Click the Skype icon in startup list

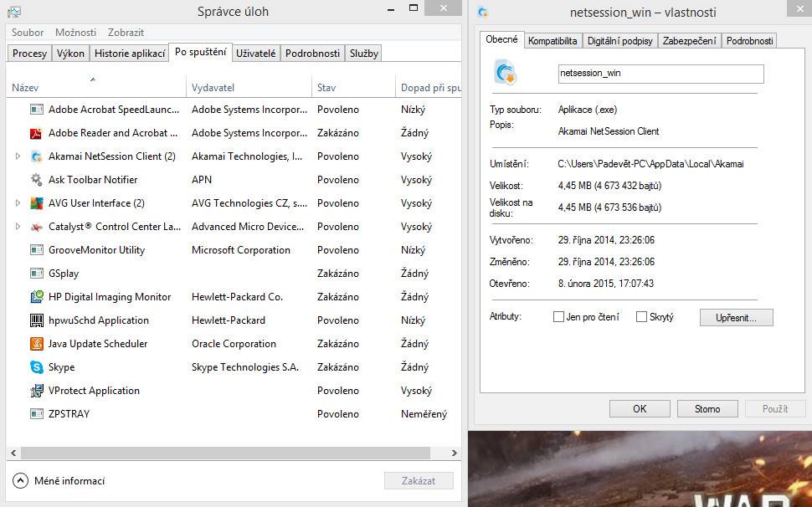(x=36, y=367)
